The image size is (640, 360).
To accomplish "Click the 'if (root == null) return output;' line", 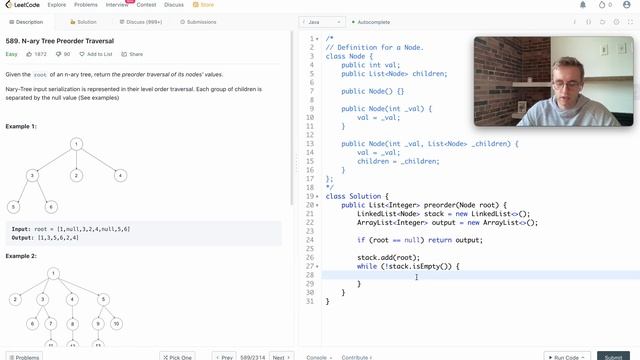I will click(420, 240).
